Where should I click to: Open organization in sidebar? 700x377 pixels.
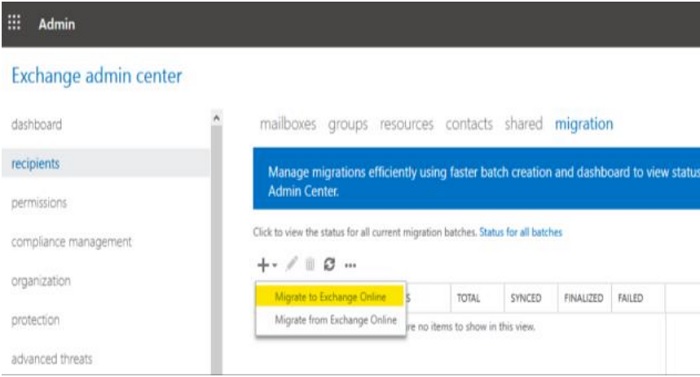(41, 281)
